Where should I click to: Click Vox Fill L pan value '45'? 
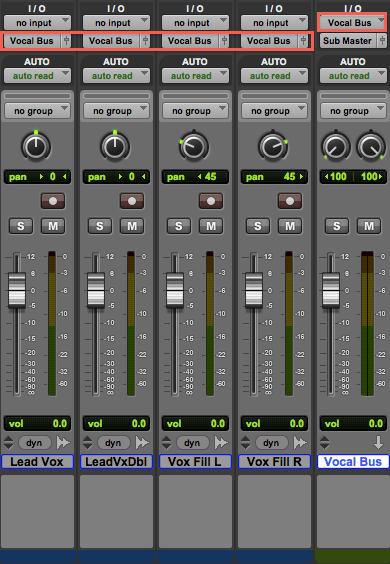pos(210,177)
